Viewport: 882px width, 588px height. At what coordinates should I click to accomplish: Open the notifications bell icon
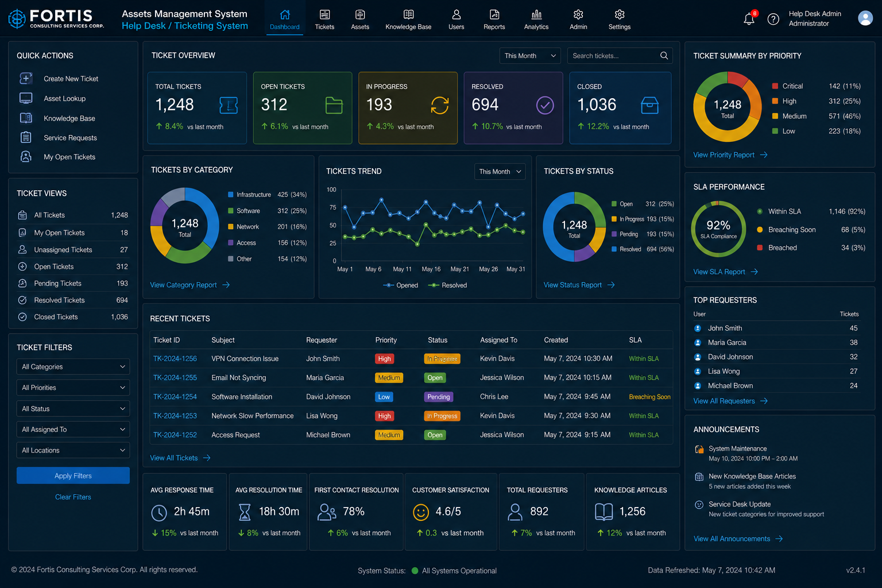pos(749,19)
